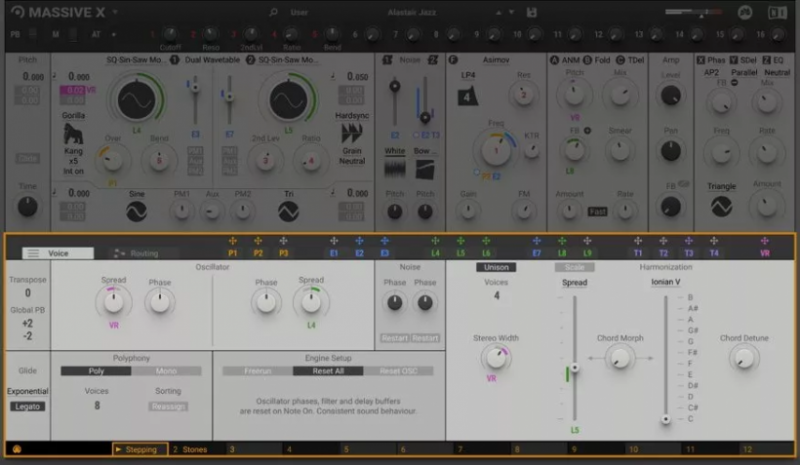Select Reset OSC engine setup mode

pos(398,371)
